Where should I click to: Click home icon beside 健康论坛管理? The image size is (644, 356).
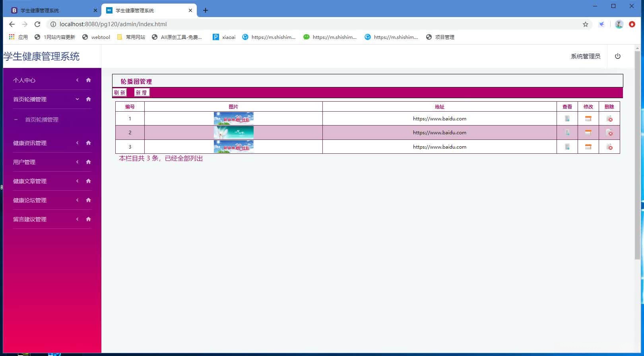[x=88, y=200]
